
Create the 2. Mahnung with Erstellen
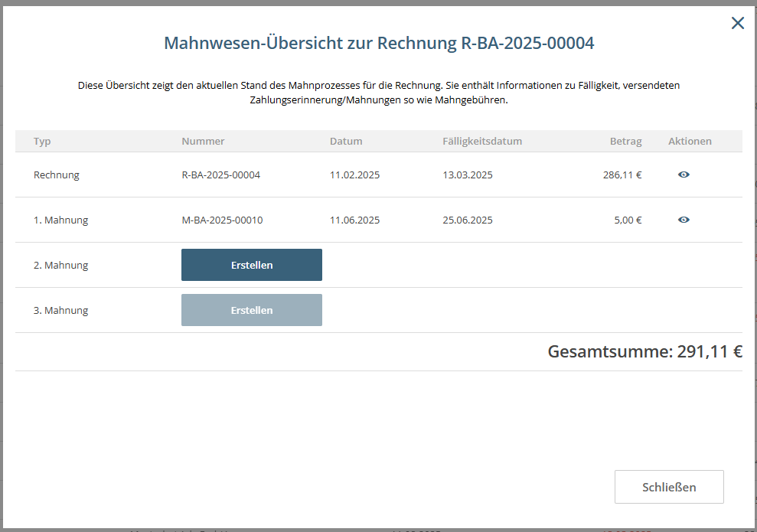point(252,265)
